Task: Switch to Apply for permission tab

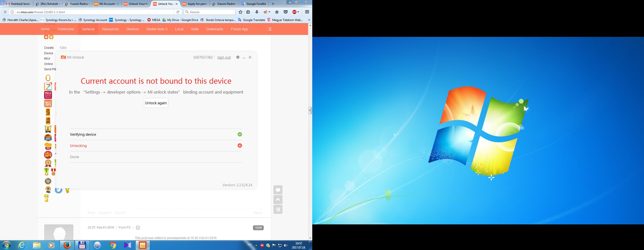Action: pos(195,4)
